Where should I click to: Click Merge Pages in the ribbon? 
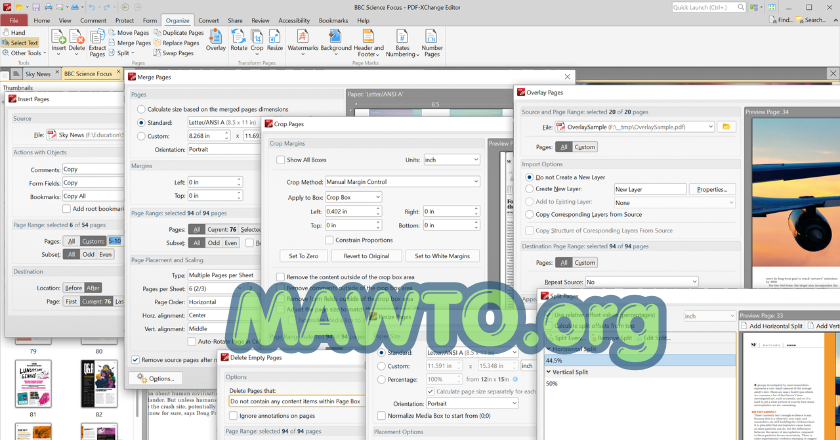[x=129, y=43]
